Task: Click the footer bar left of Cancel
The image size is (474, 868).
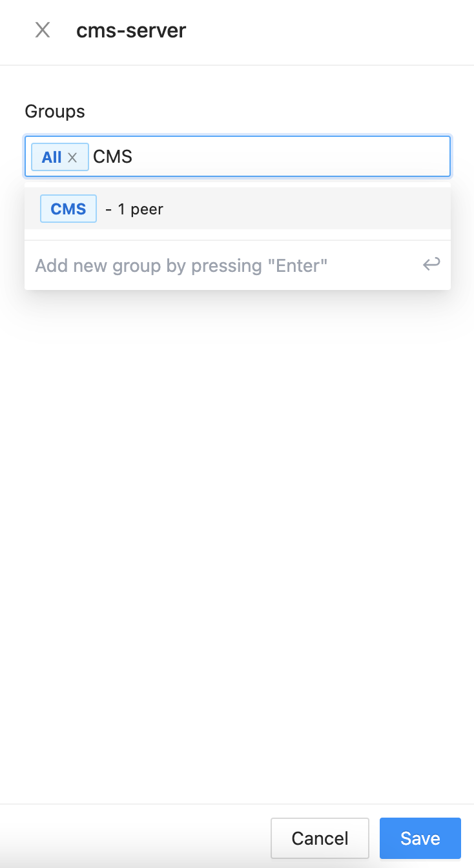Action: (129, 838)
